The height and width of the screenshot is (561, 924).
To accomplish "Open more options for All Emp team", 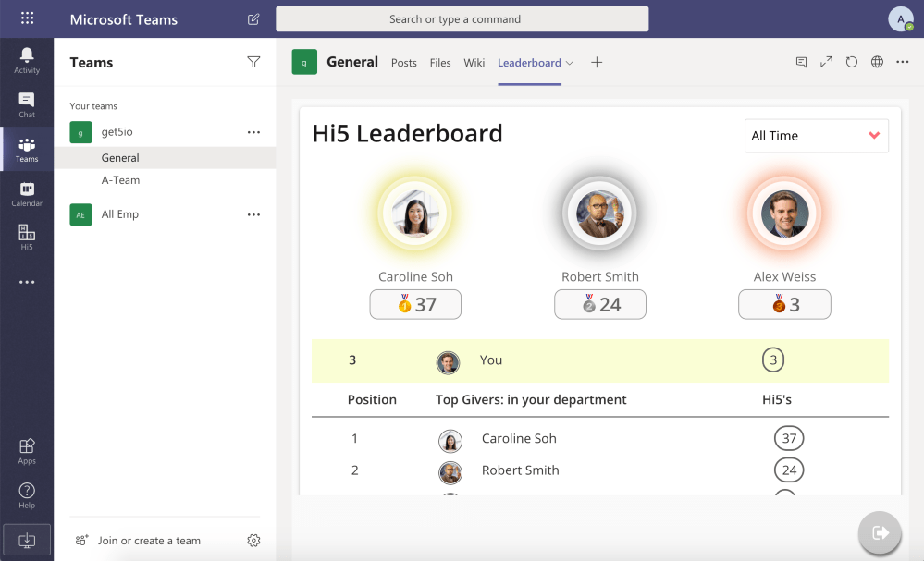I will [253, 214].
